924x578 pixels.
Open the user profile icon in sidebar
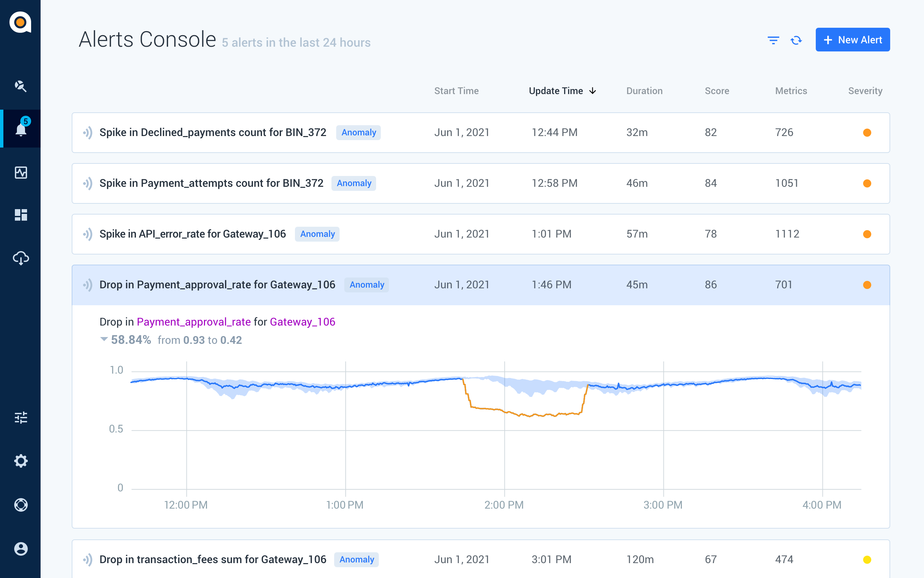[21, 549]
